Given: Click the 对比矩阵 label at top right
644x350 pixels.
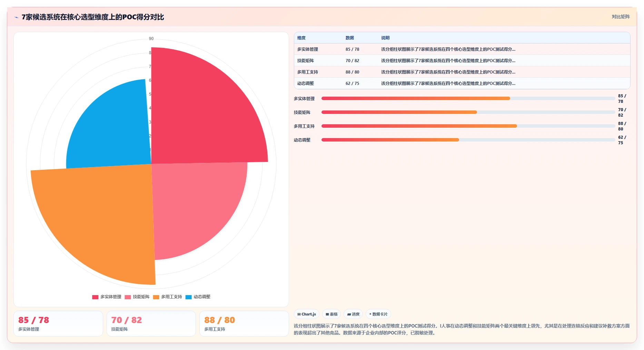Looking at the screenshot, I should 621,17.
